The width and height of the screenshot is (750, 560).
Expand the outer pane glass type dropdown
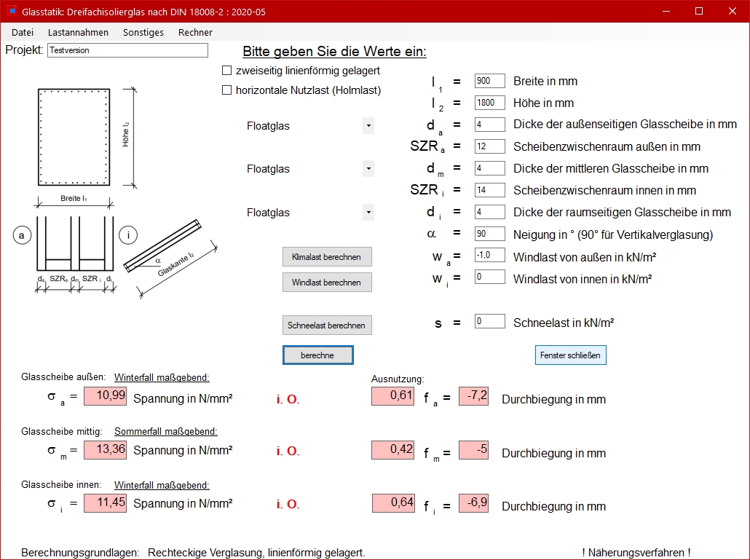(x=368, y=126)
